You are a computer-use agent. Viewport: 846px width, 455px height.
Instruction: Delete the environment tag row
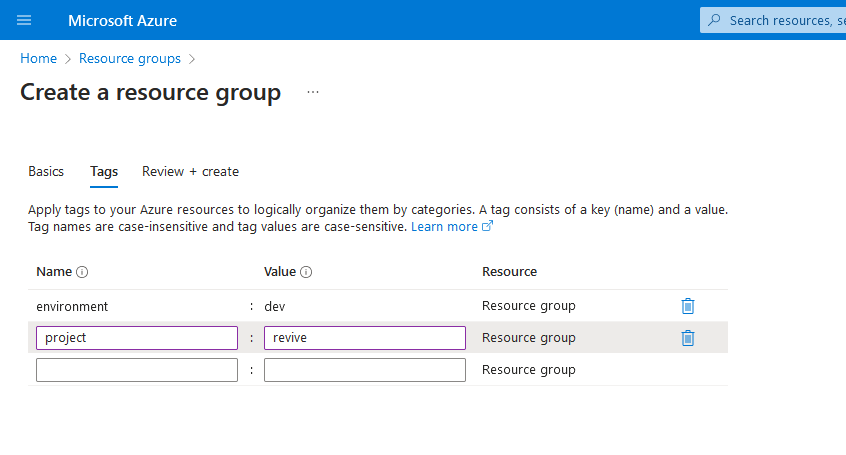click(687, 306)
